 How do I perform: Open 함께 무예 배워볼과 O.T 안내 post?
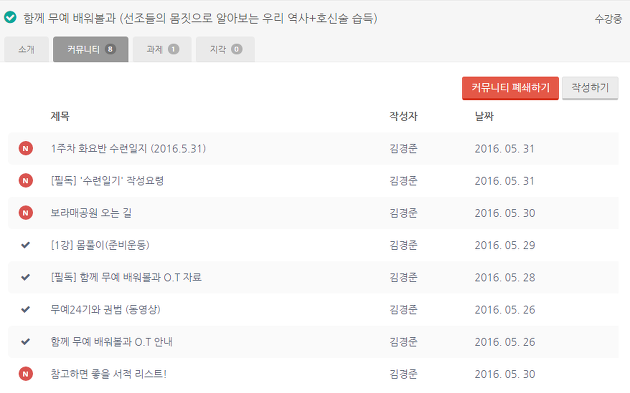coord(111,342)
